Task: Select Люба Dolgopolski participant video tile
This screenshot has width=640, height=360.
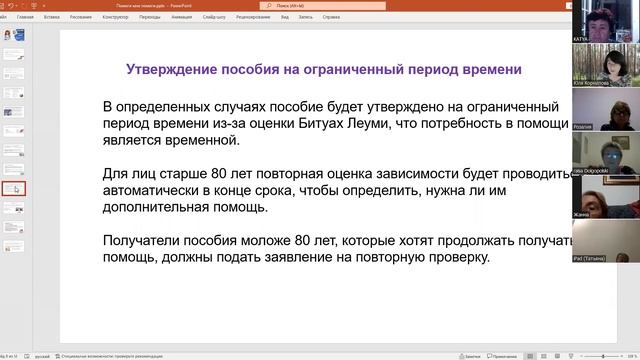Action: [x=606, y=153]
